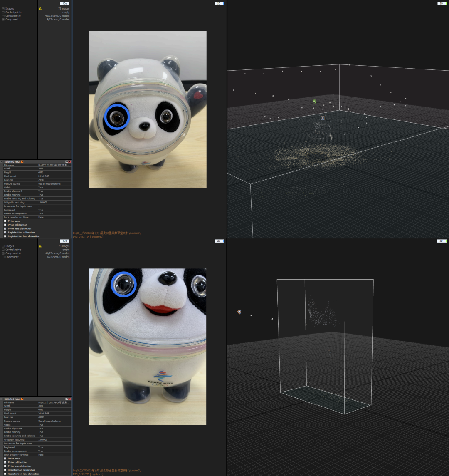Screen dimensions: 449x476
Task: Select the green camera marker in the 3D view
Action: [314, 102]
